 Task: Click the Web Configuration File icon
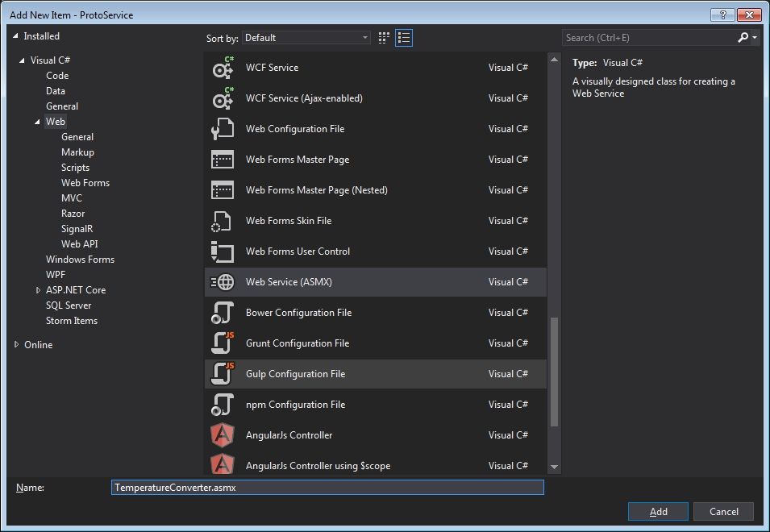(x=223, y=129)
